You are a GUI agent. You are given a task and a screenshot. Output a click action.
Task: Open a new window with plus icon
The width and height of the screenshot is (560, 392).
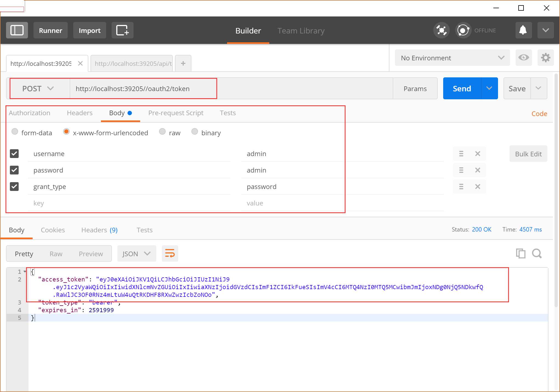click(x=123, y=30)
